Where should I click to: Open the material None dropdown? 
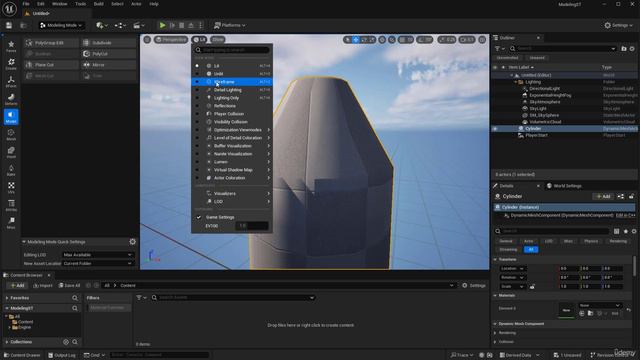click(600, 305)
